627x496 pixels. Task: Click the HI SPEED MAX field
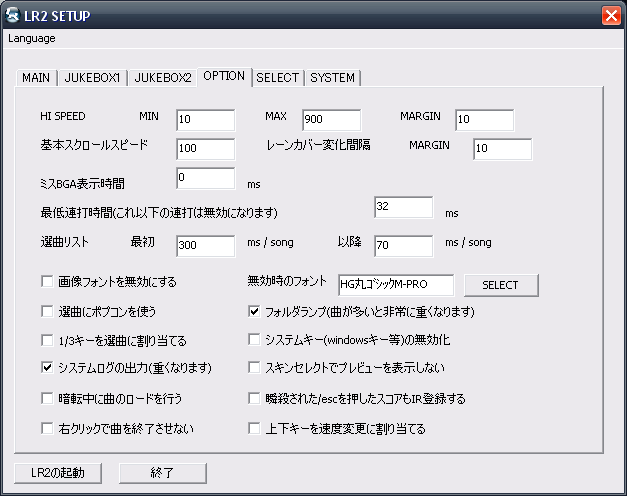tap(330, 120)
